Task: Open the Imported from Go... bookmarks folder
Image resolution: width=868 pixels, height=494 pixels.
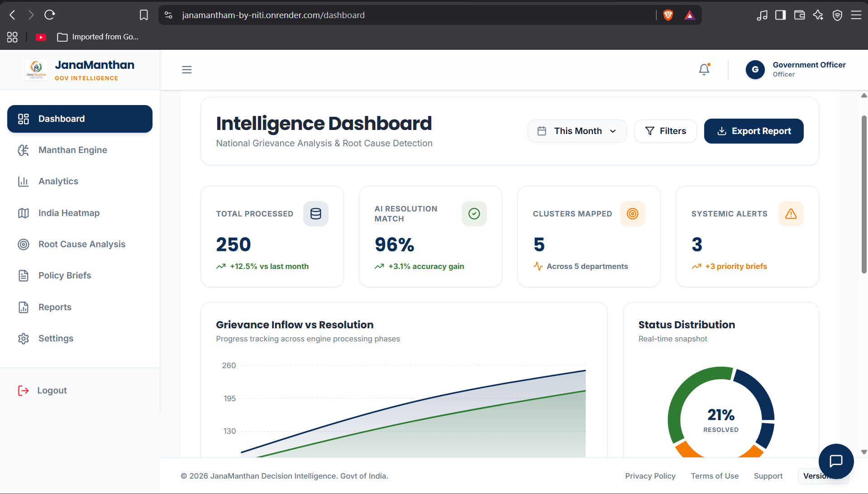Action: click(98, 37)
